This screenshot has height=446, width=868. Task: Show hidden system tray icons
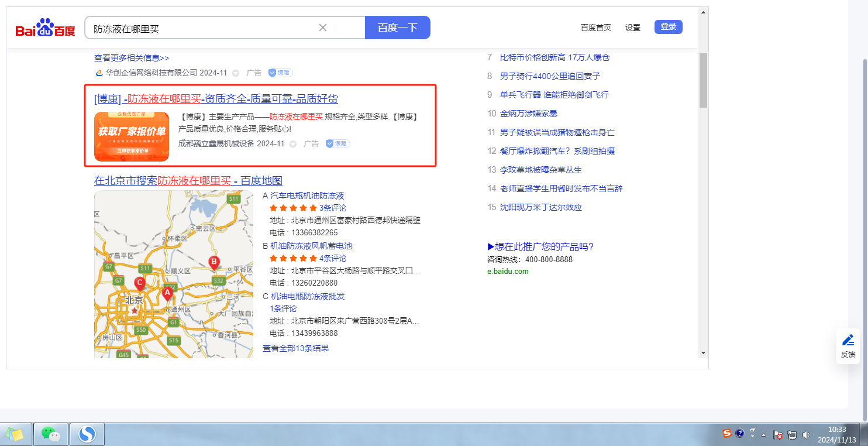(763, 434)
